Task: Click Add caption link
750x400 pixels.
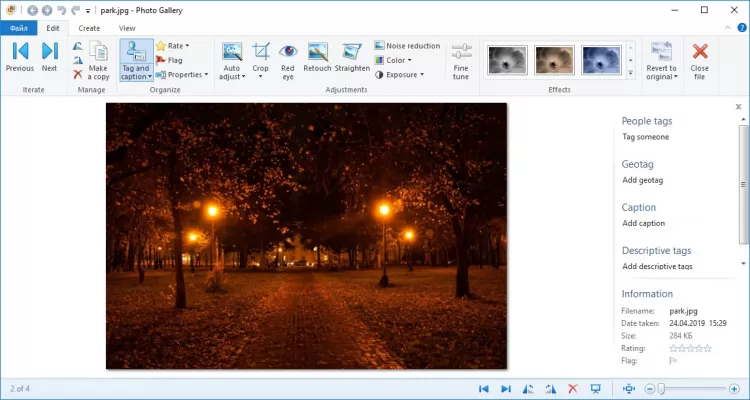Action: coord(643,223)
